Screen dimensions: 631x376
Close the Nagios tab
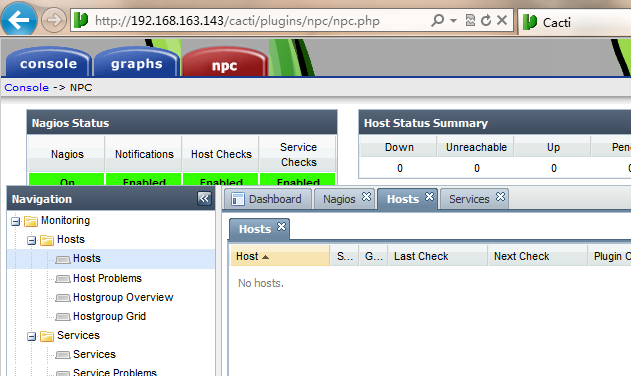coord(366,196)
